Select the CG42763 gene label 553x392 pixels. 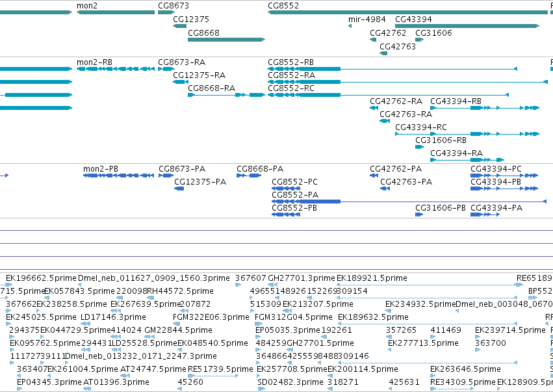[x=398, y=47]
